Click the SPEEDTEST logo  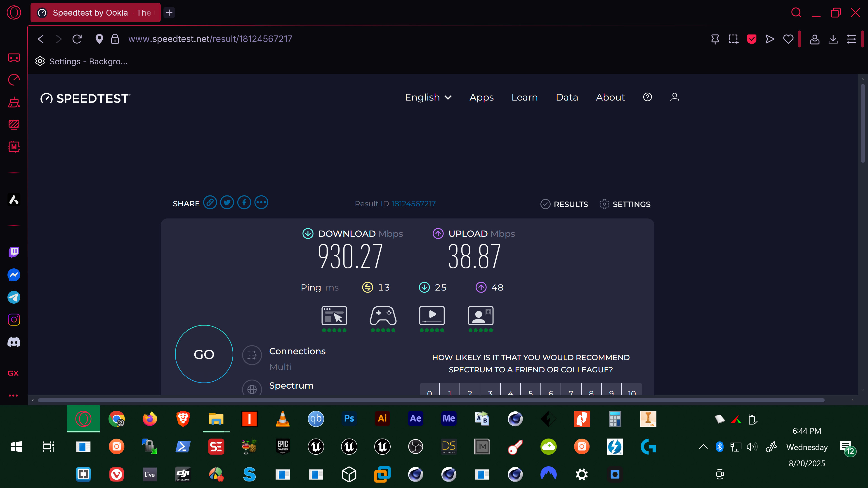click(85, 98)
